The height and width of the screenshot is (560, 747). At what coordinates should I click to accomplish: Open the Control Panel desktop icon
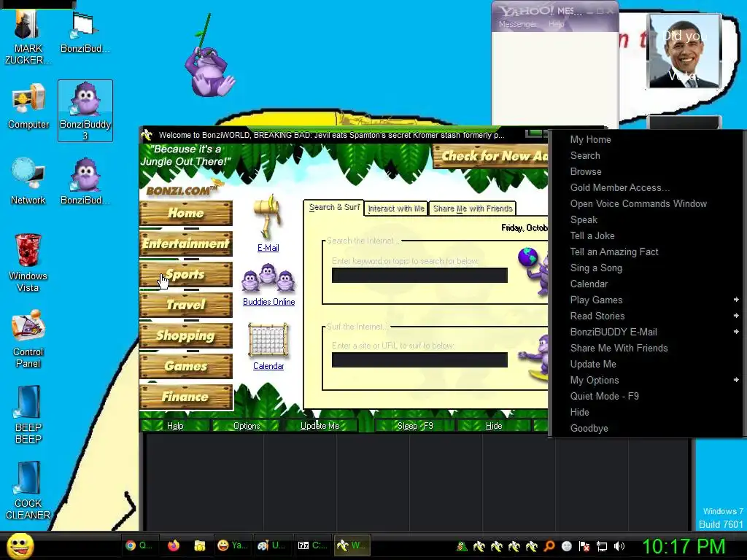coord(28,338)
